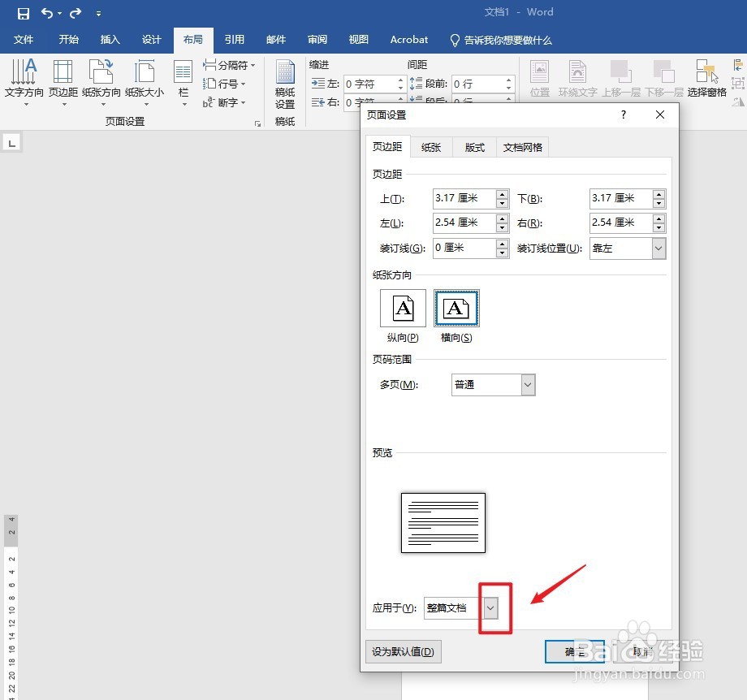This screenshot has height=700, width=747.
Task: Click the page preview thumbnail
Action: tap(443, 523)
